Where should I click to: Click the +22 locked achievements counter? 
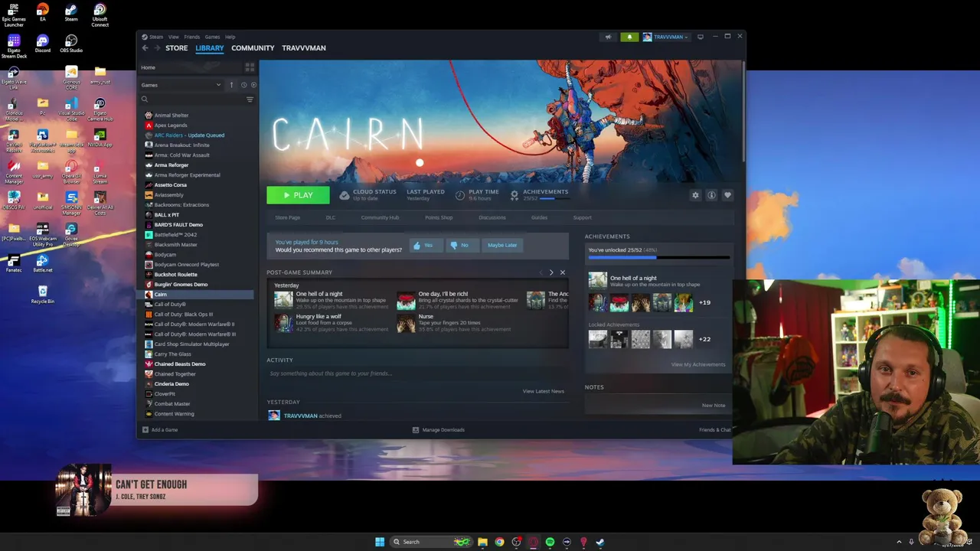704,339
